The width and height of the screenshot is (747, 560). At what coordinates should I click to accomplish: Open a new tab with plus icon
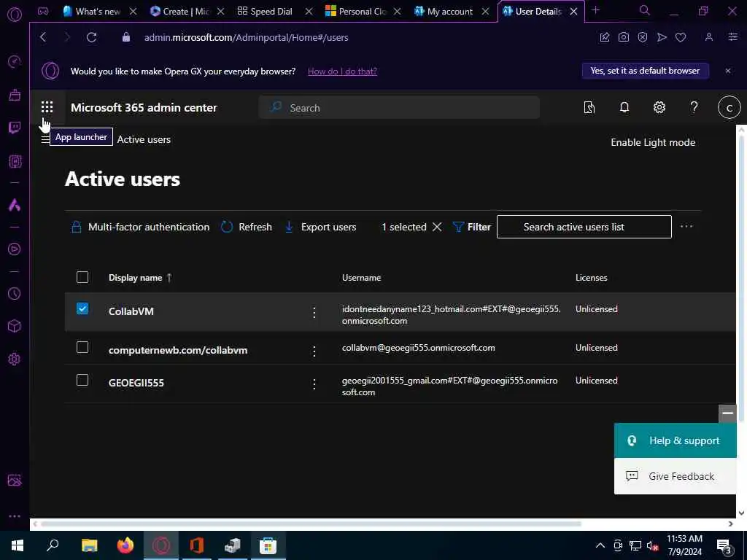pos(595,10)
